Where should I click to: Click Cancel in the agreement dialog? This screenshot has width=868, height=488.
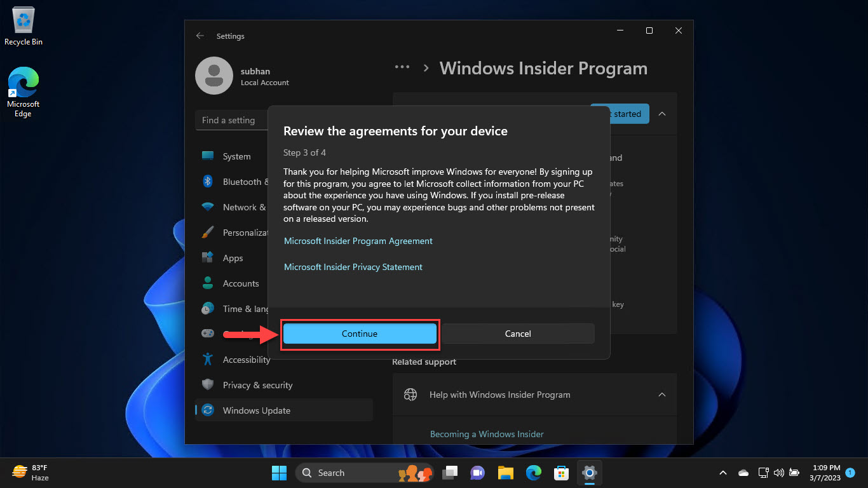(518, 334)
